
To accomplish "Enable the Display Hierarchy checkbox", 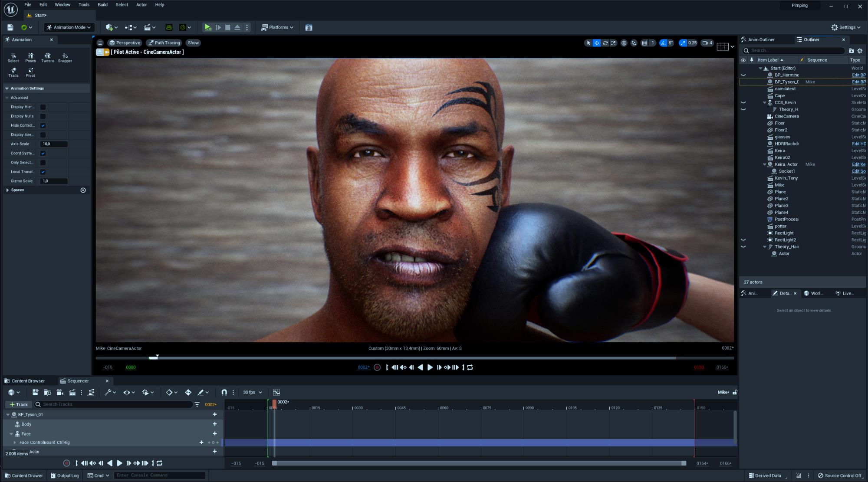I will pos(43,107).
